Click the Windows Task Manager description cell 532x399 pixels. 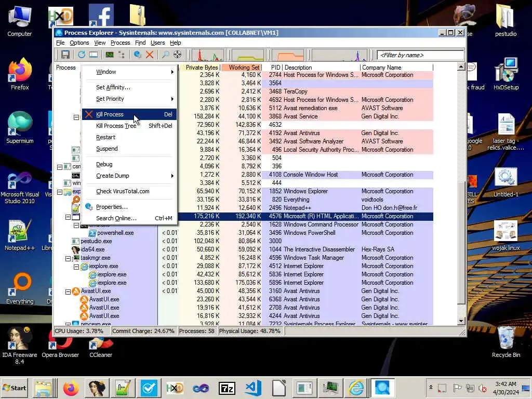(314, 258)
